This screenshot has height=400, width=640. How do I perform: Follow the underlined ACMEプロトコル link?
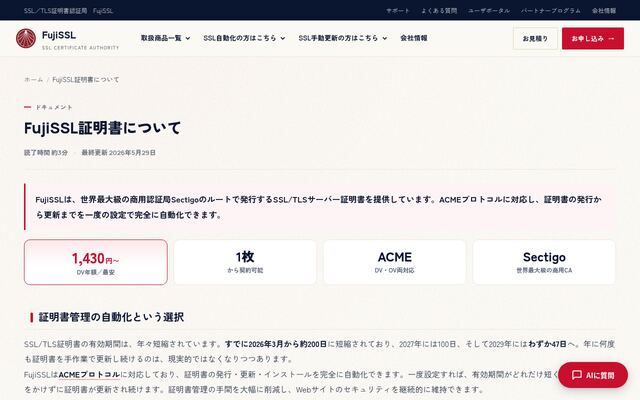pos(89,375)
